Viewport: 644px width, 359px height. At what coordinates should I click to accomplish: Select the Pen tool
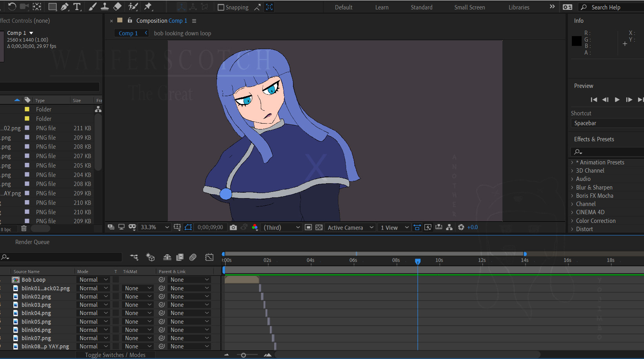point(65,7)
